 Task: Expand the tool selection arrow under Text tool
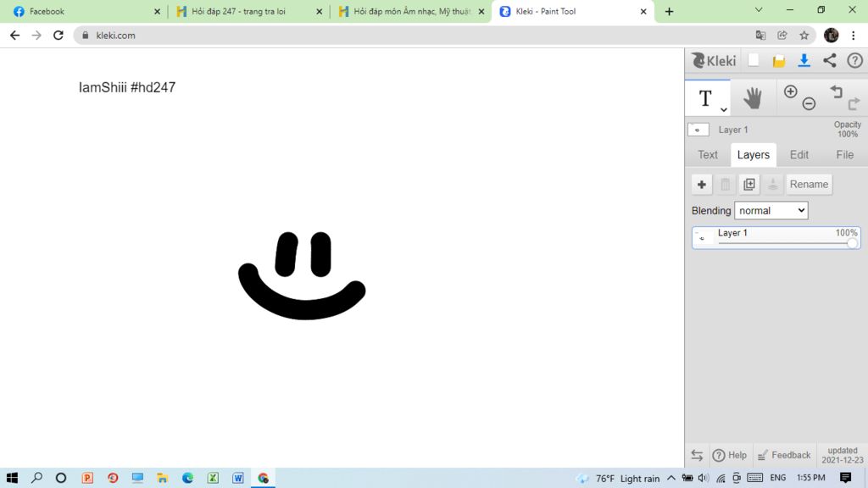pos(724,109)
